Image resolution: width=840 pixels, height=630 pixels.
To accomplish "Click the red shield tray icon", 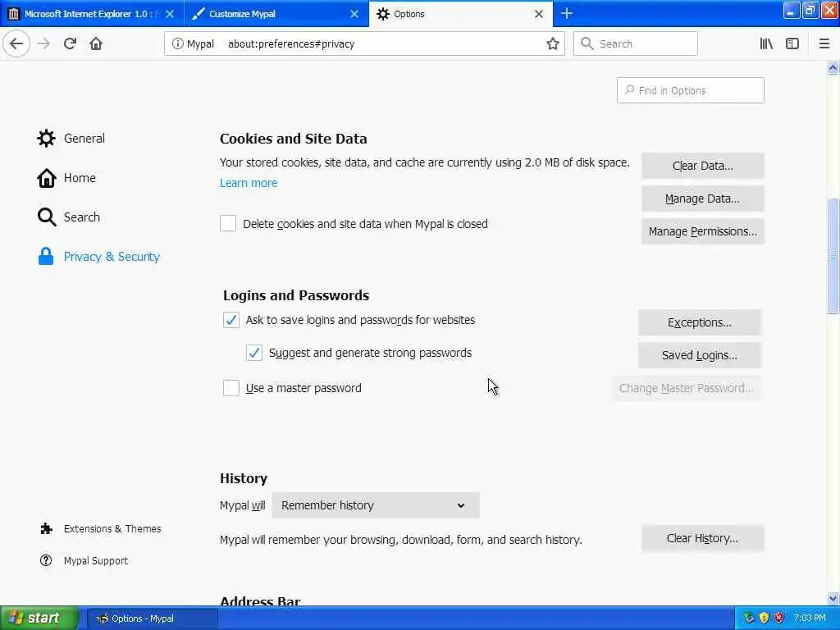I will (779, 619).
